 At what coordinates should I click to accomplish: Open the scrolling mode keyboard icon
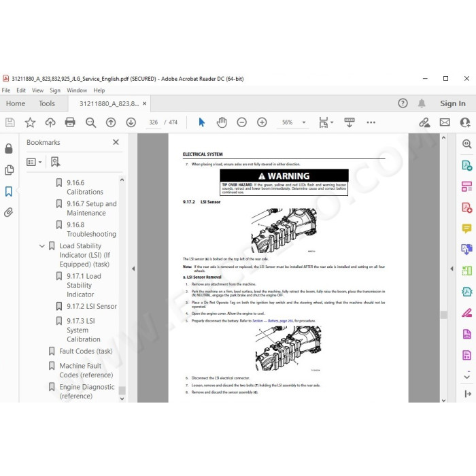350,122
